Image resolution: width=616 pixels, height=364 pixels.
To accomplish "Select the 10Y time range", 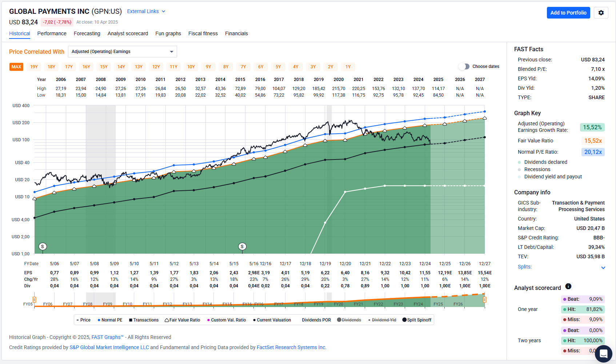I will (x=191, y=67).
